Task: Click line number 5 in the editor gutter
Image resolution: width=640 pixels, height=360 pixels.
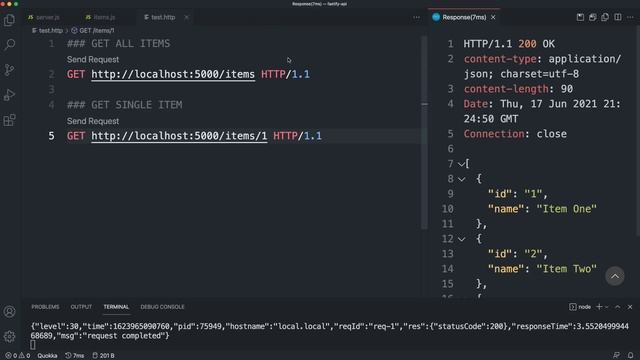Action: pyautogui.click(x=51, y=136)
